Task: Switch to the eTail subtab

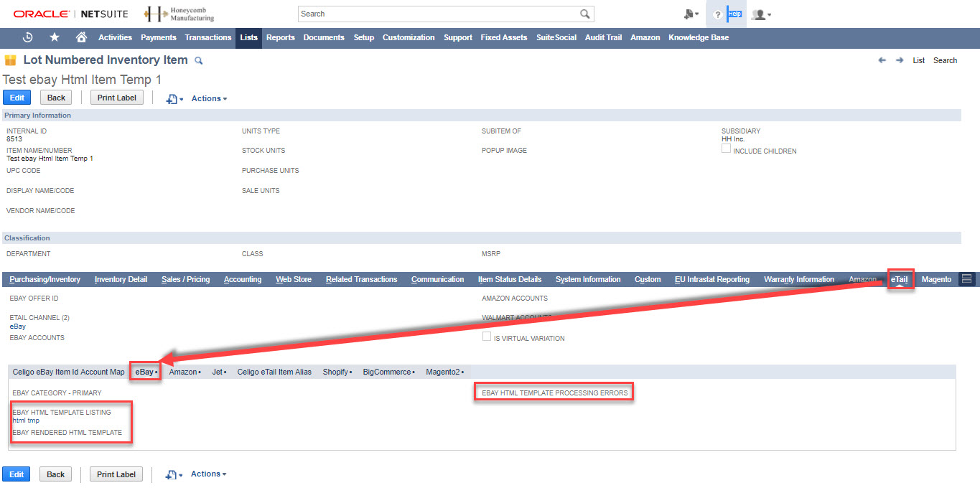Action: click(900, 279)
